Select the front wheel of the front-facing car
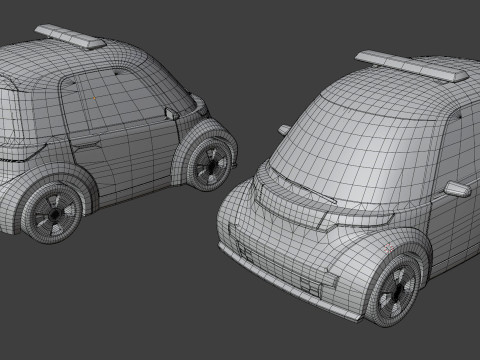 396,291
